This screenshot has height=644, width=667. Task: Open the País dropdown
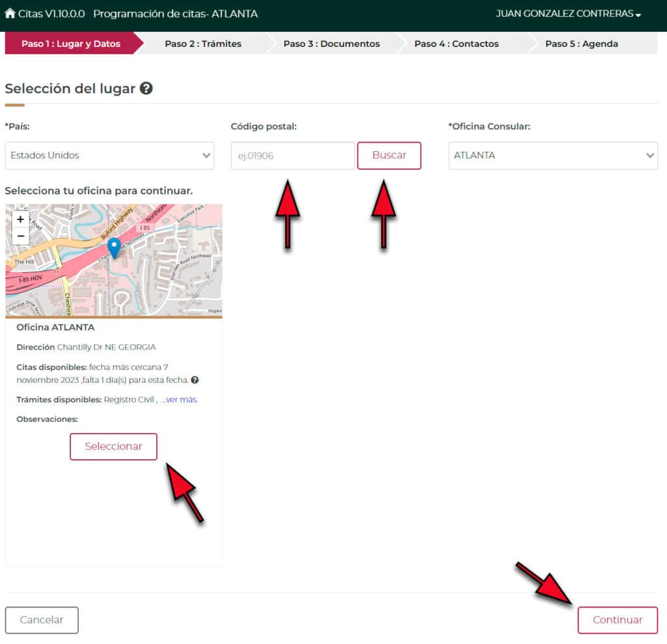point(109,156)
